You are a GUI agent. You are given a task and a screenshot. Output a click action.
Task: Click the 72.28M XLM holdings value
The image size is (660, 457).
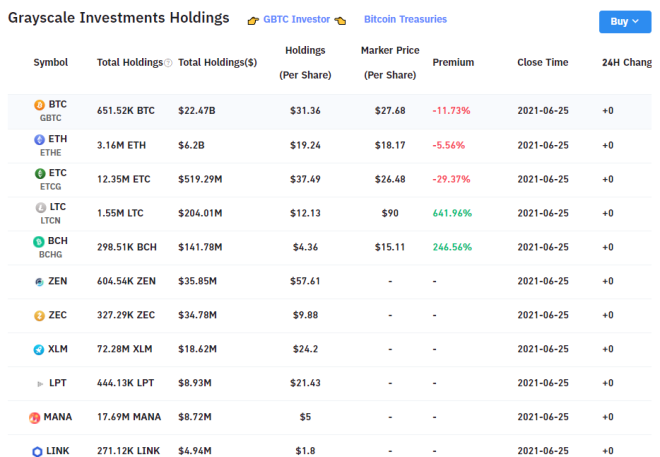pos(125,349)
